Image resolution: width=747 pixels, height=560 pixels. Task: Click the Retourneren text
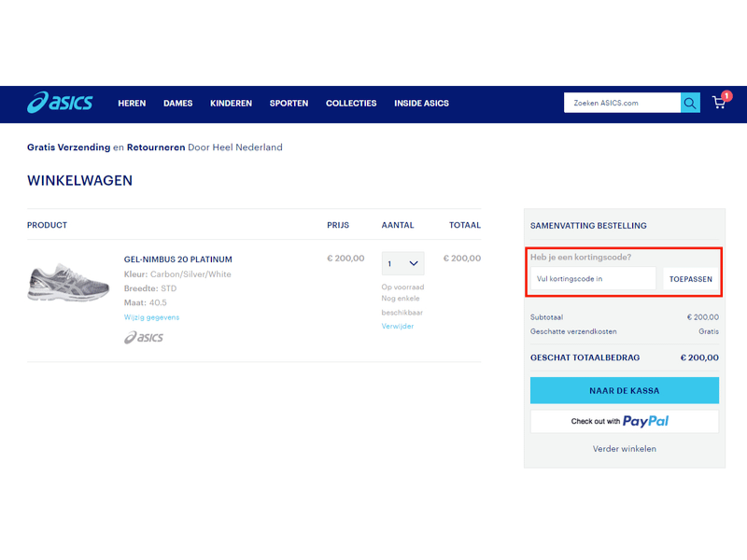(156, 147)
